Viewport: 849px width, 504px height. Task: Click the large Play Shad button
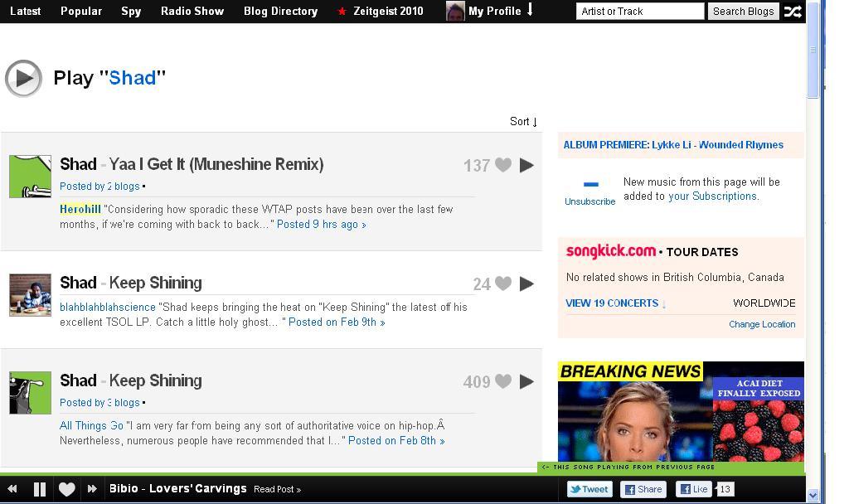coord(23,79)
